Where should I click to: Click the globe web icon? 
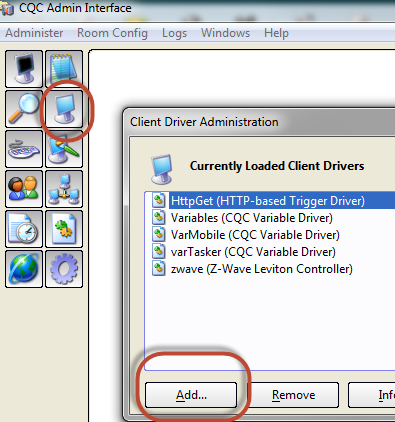[x=24, y=269]
